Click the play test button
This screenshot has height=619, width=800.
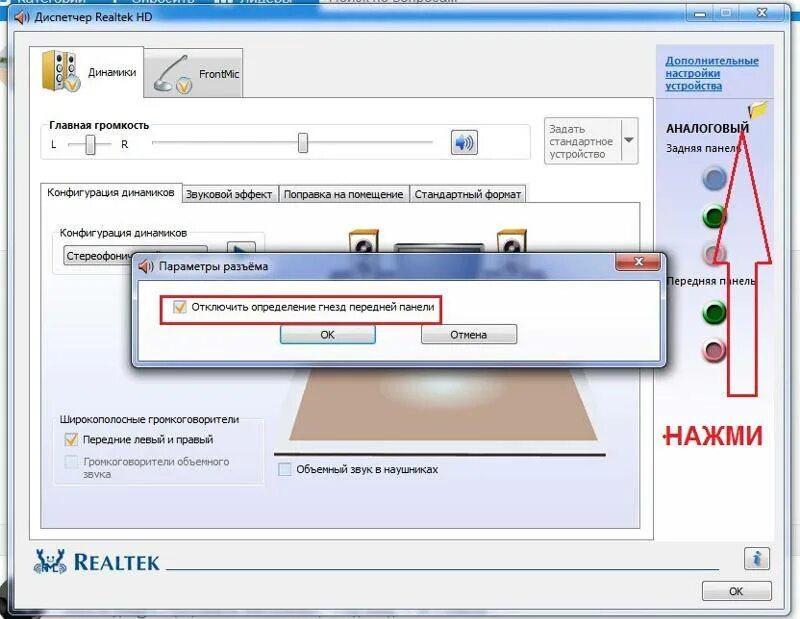(241, 248)
